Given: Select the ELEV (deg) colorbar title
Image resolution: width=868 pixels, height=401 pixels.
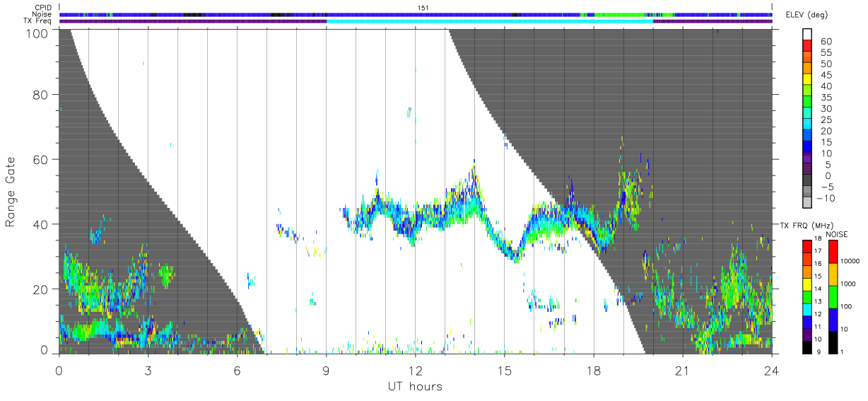Looking at the screenshot, I should click(x=807, y=16).
